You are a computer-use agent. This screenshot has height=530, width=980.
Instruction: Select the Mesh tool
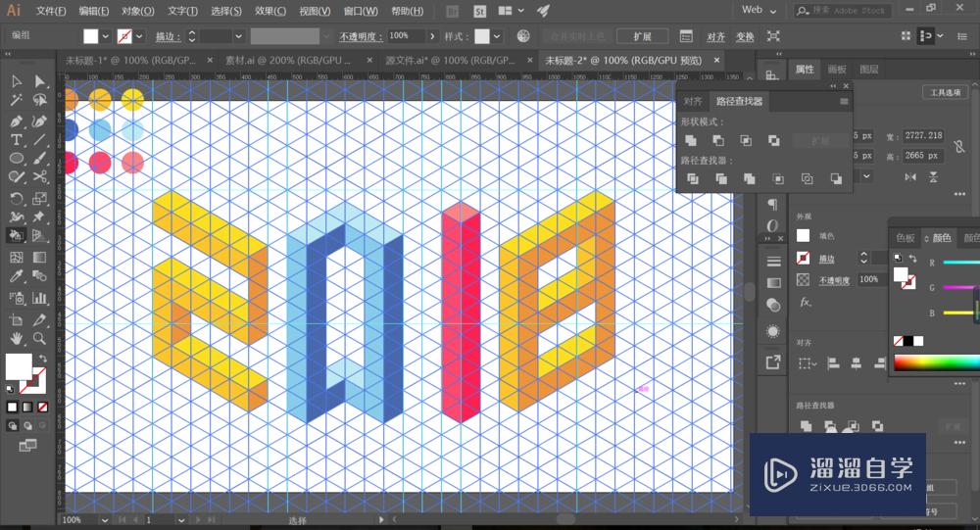(x=17, y=257)
